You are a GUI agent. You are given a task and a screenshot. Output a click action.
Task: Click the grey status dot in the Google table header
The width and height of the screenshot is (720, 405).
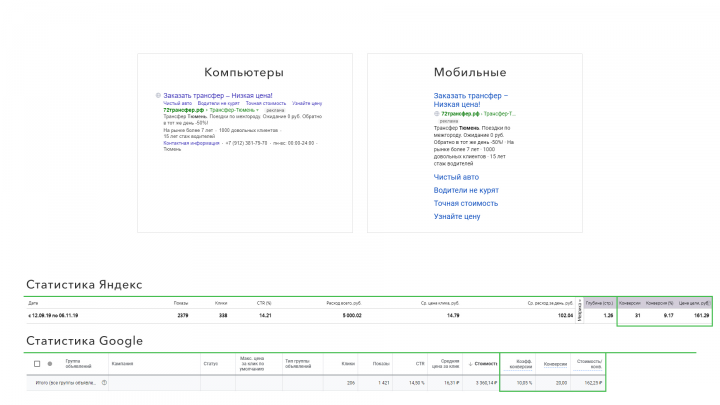[x=50, y=364]
